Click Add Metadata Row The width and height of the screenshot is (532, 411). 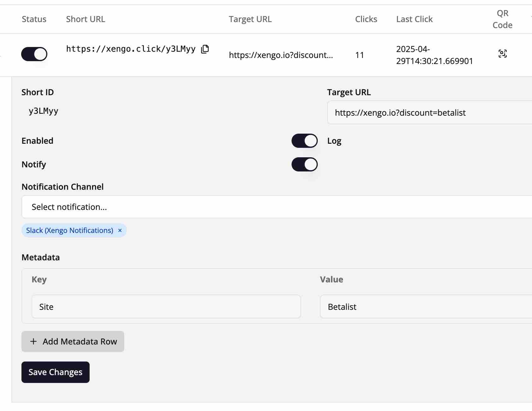click(73, 341)
